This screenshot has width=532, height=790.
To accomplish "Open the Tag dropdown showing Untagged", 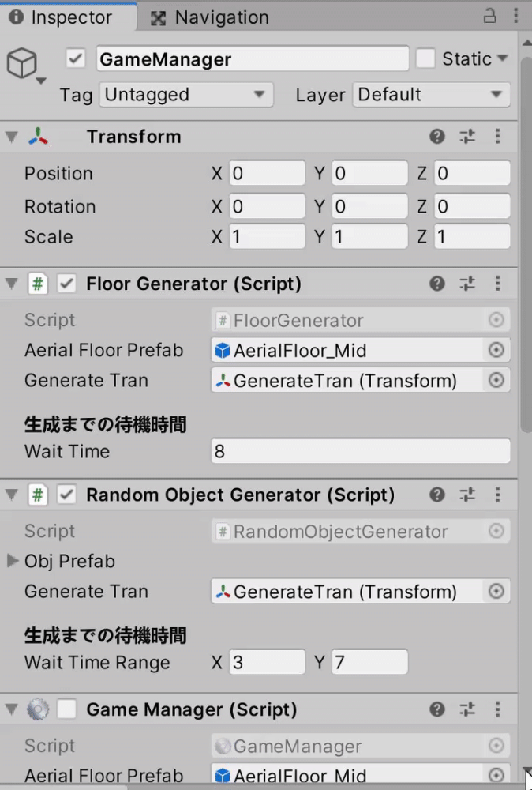I will pos(186,95).
